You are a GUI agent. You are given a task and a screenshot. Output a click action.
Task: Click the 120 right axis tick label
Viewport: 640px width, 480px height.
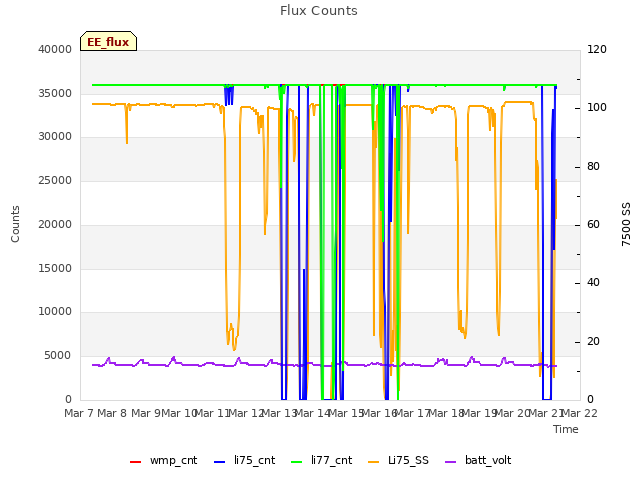[x=597, y=49]
